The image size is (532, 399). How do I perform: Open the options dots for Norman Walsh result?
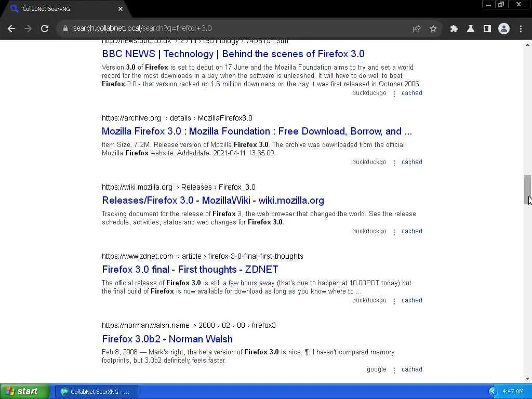pos(394,370)
